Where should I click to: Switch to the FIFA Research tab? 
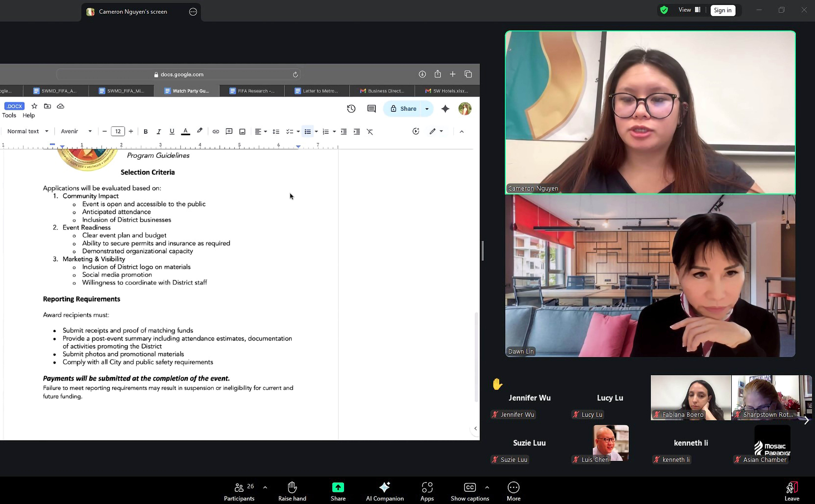[x=252, y=91]
